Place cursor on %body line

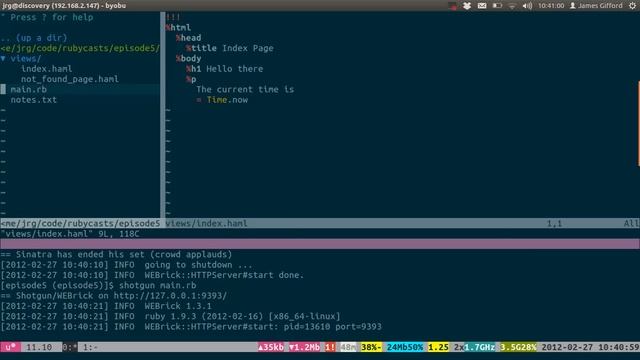[189, 58]
